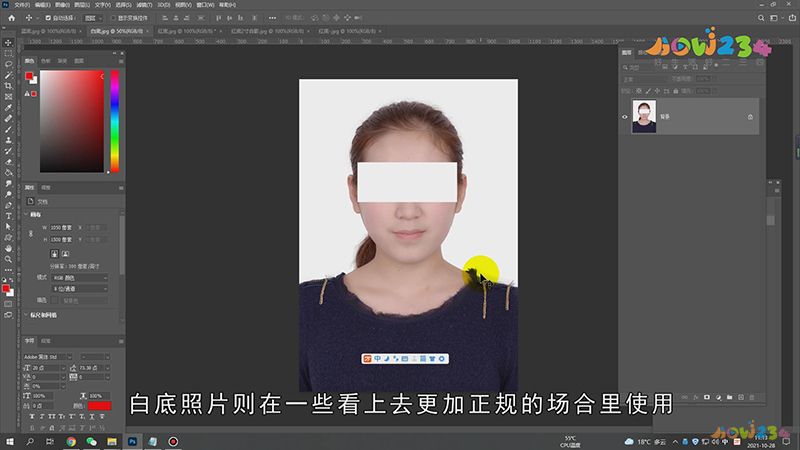Click the red text color swatch in Character panel
Viewport: 800px width, 450px height.
tap(99, 406)
